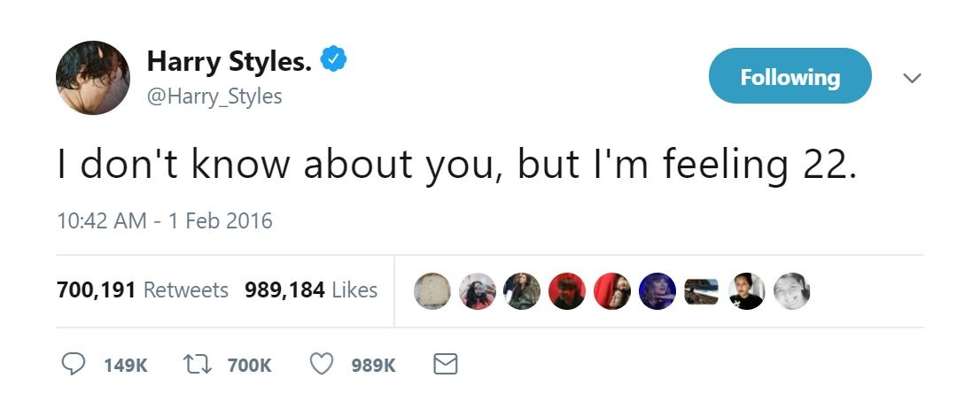Image resolution: width=980 pixels, height=409 pixels.
Task: Click the blue-toned concert liker avatar
Action: tap(657, 290)
